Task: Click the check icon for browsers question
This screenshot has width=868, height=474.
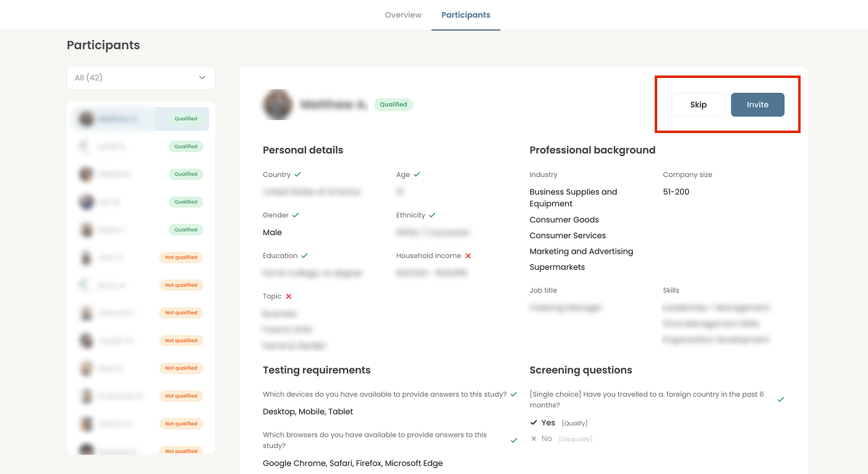Action: 514,441
